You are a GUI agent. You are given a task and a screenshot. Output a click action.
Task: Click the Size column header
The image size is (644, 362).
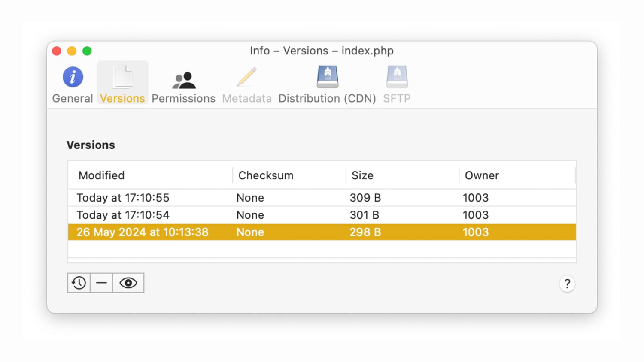point(362,175)
